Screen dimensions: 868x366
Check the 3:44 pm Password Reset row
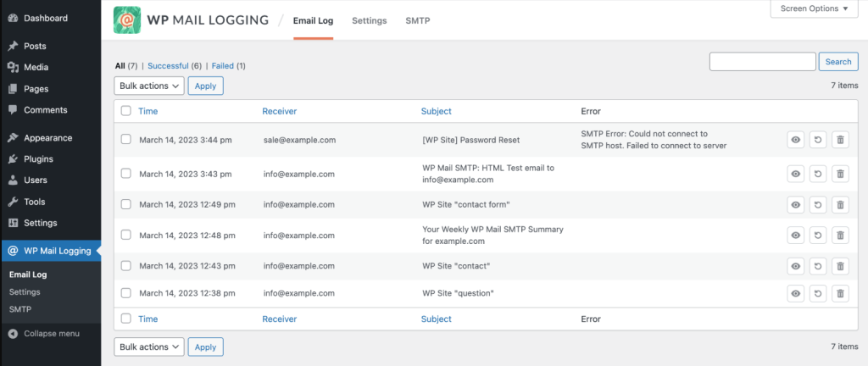[x=126, y=139]
